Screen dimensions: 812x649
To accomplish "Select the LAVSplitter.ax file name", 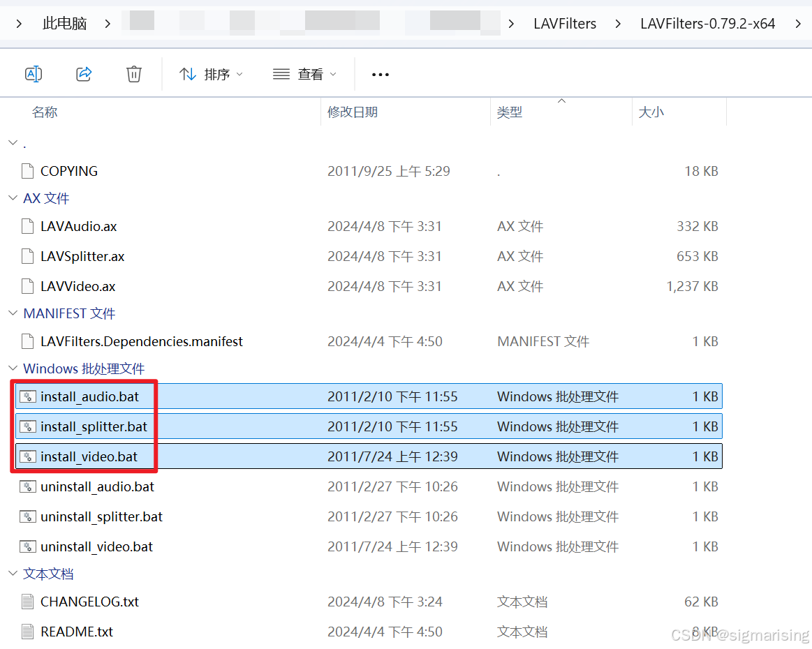I will pyautogui.click(x=82, y=256).
